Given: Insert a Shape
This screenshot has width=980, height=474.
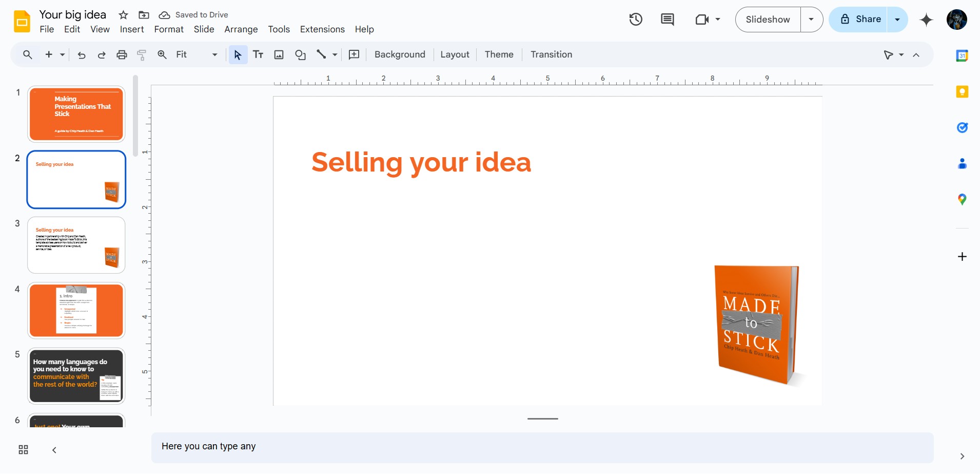Looking at the screenshot, I should click(x=301, y=55).
